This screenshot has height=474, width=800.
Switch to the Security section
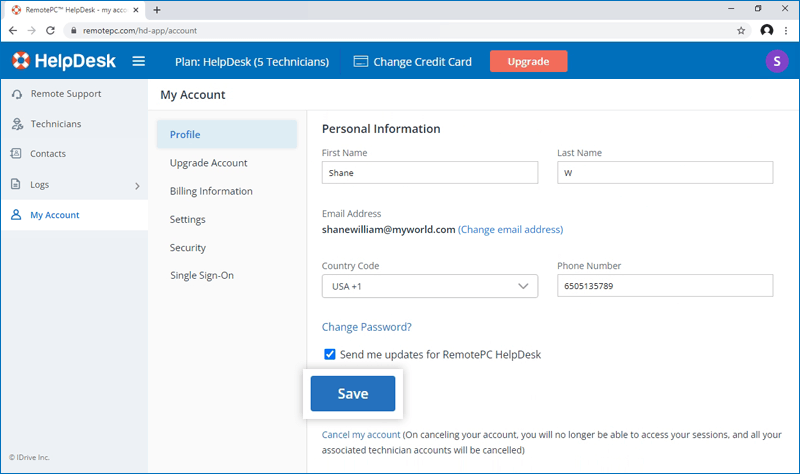pos(188,247)
